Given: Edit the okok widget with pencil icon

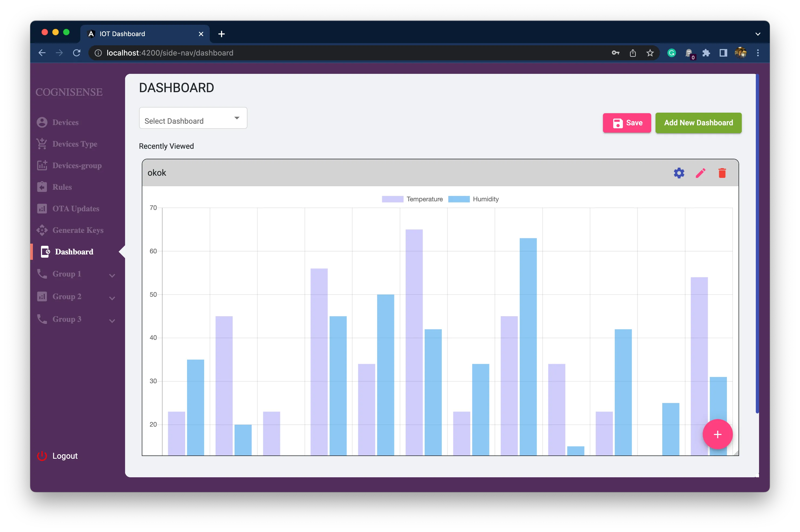Looking at the screenshot, I should [701, 173].
